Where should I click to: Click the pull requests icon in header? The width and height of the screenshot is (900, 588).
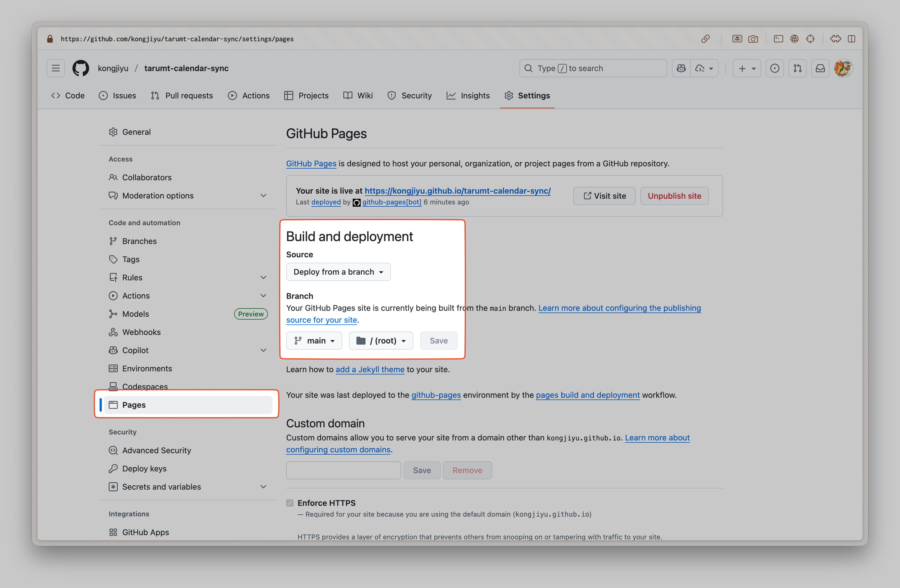click(797, 68)
